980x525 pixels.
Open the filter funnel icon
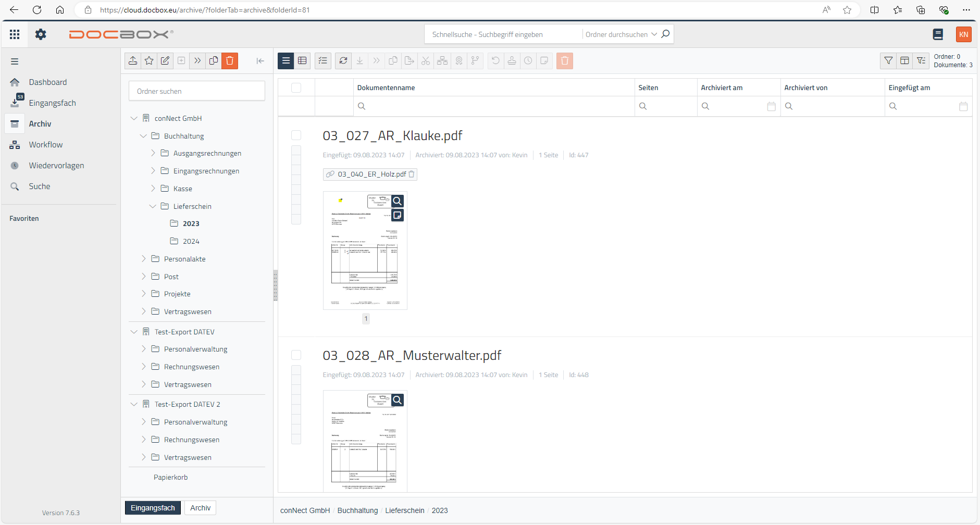pyautogui.click(x=888, y=61)
